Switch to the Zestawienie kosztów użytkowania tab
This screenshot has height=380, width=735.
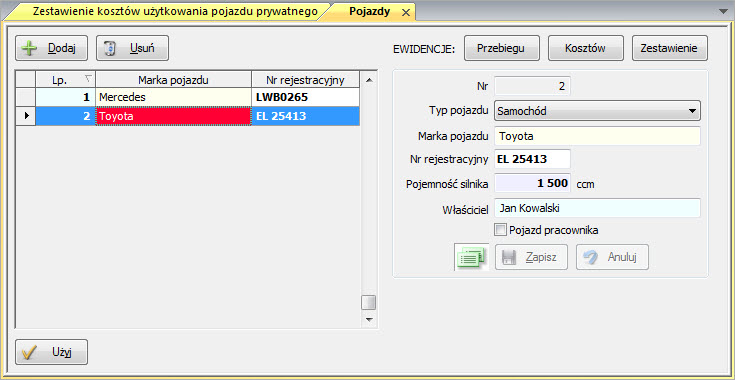pos(175,12)
